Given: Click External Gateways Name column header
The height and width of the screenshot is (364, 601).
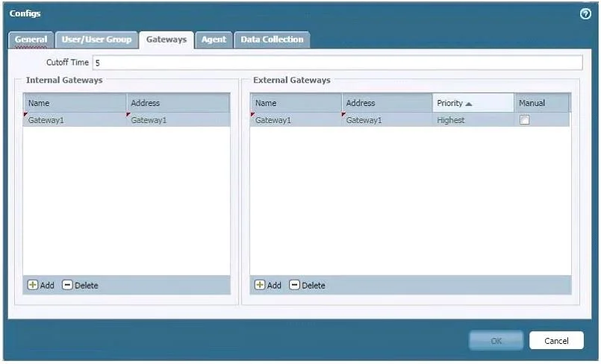Looking at the screenshot, I should [x=296, y=103].
